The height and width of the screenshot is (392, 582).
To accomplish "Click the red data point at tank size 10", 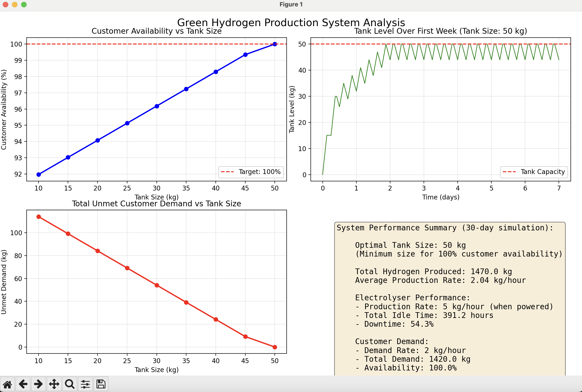I will [x=39, y=217].
